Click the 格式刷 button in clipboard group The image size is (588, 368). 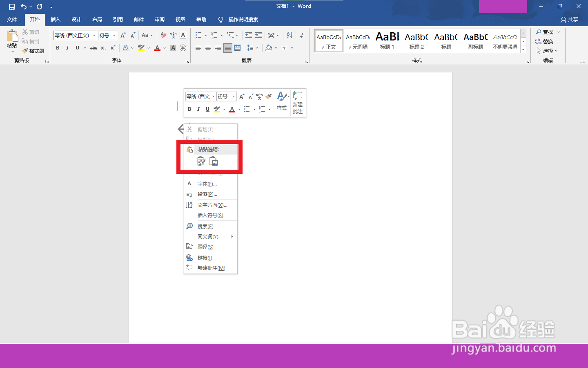33,51
